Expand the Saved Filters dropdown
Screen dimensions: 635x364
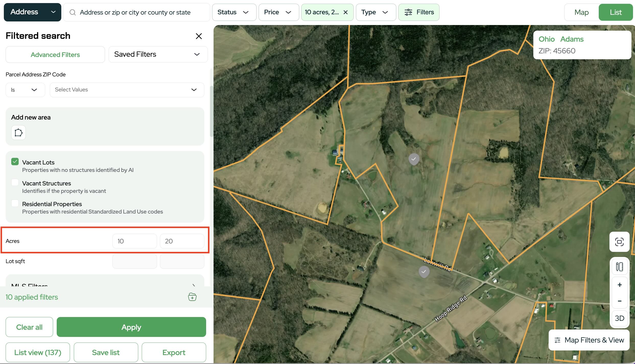158,54
